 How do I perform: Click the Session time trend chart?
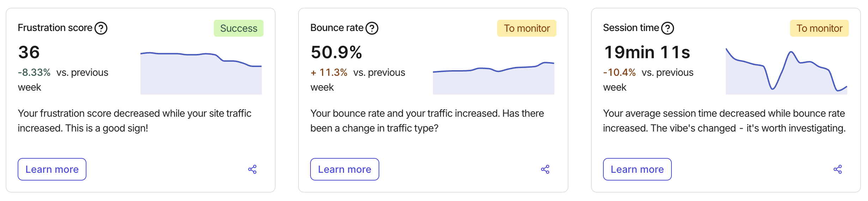(x=786, y=71)
